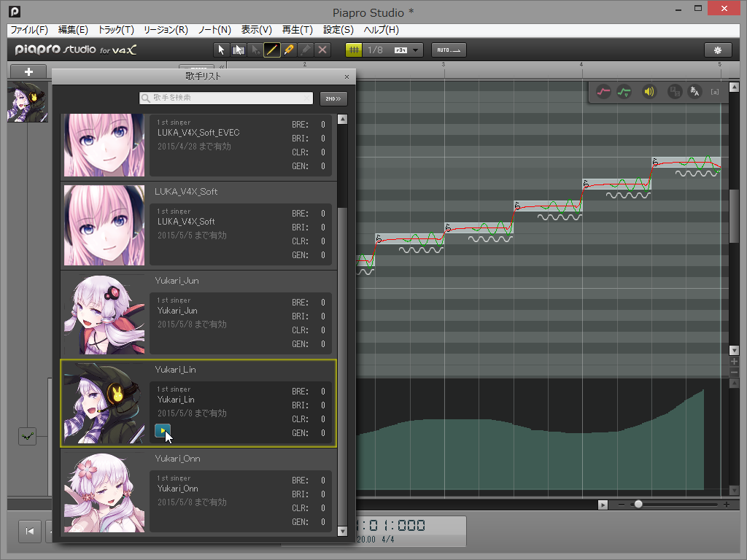Open the リージョン(R) menu
747x560 pixels.
[166, 30]
